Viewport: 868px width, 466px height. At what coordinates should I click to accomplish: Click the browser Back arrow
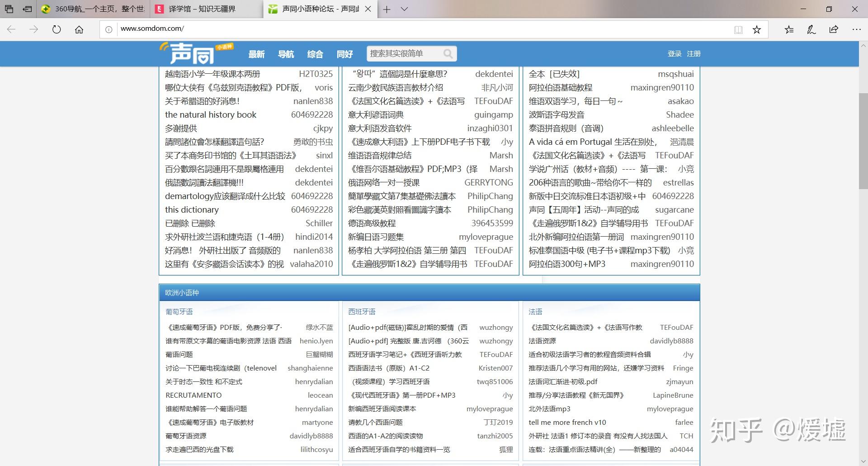(x=11, y=29)
